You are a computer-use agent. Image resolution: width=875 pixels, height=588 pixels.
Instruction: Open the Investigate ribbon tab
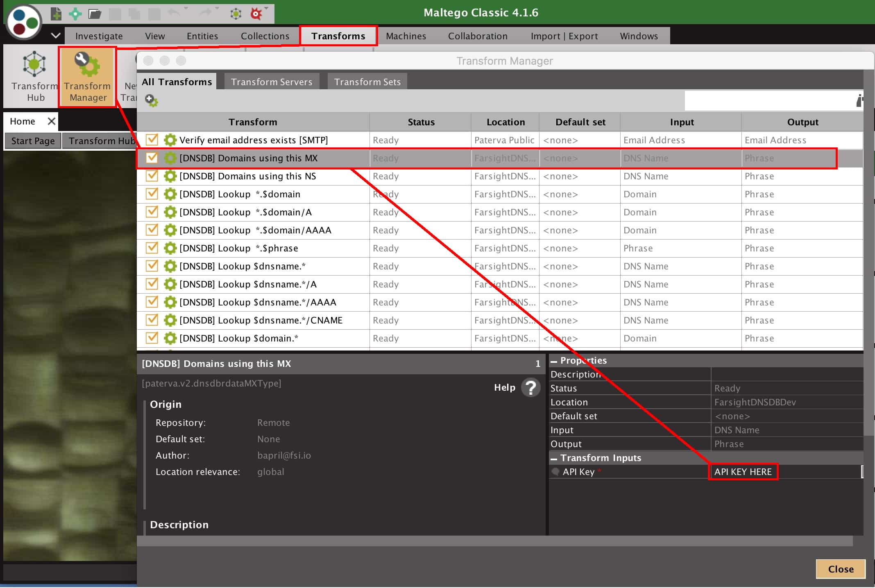click(x=99, y=36)
